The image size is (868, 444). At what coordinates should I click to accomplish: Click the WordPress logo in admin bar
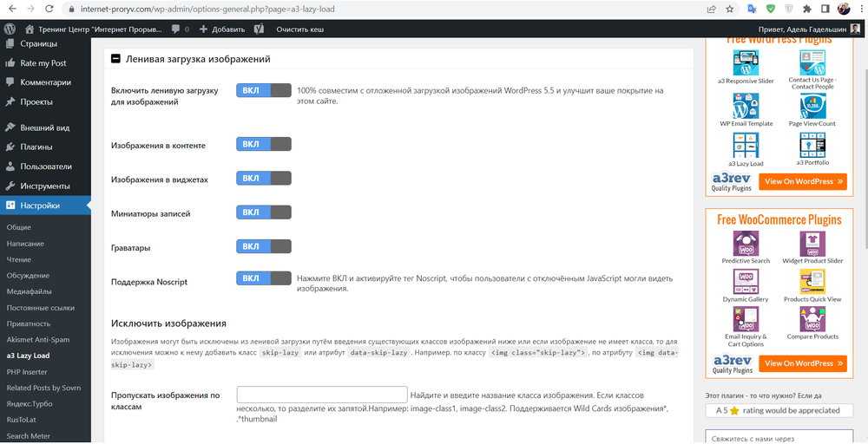[10, 29]
